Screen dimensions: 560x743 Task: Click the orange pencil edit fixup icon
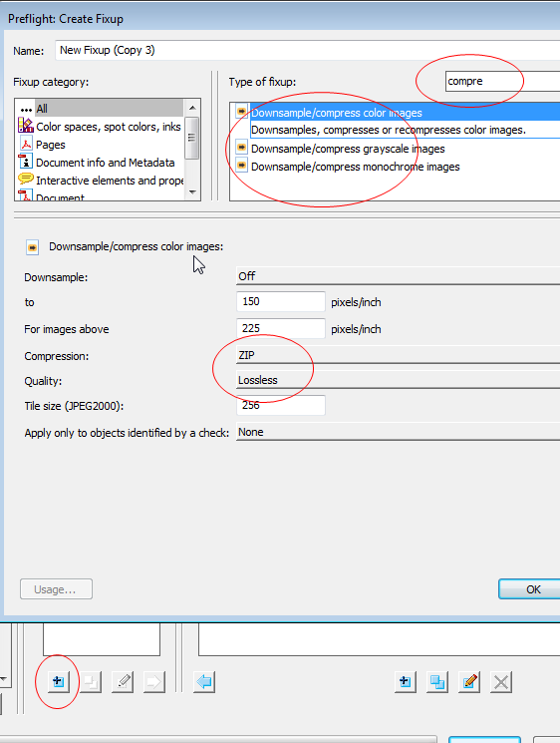click(x=469, y=682)
